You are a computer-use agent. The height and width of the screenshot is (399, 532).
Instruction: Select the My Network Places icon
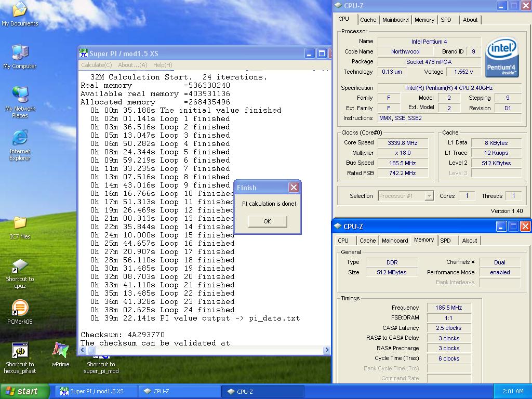click(20, 102)
